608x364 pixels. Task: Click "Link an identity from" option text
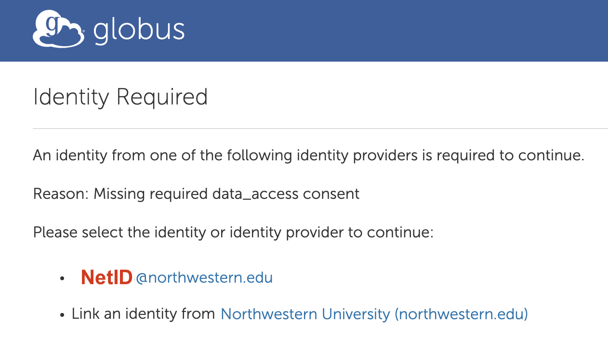(143, 313)
